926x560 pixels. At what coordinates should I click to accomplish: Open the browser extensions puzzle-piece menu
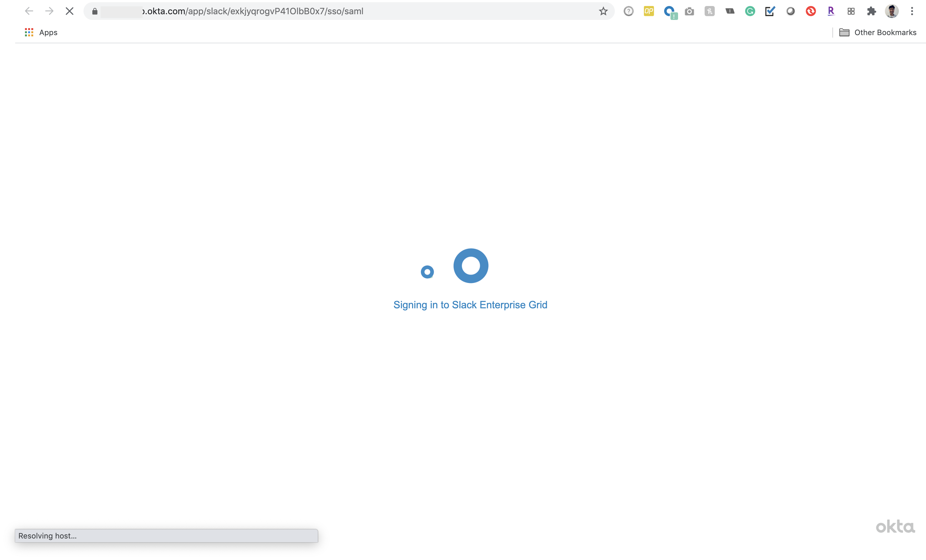(x=872, y=11)
